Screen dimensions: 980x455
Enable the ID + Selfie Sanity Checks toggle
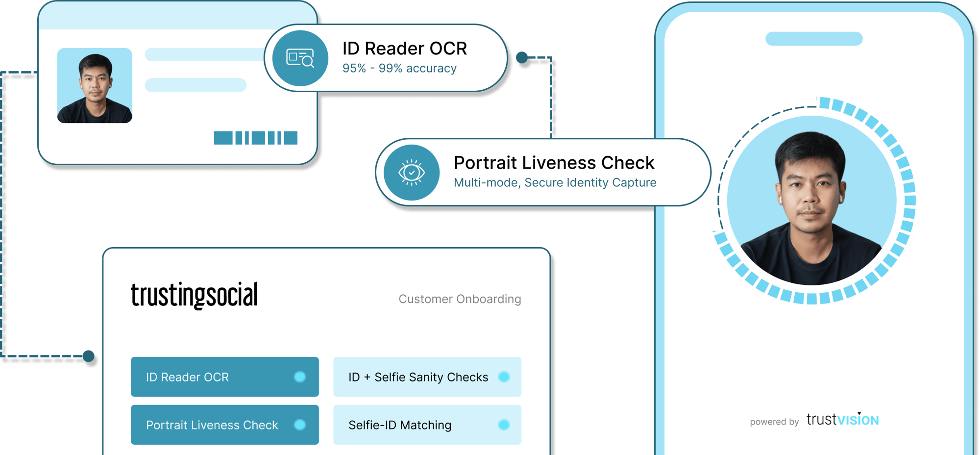pos(504,377)
